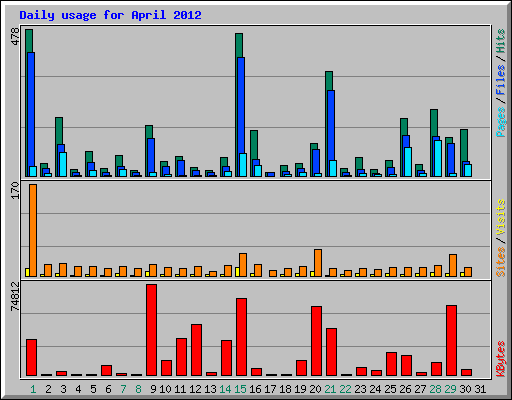Click green day label 14 on the x-axis
The width and height of the screenshot is (512, 400).
pos(225,389)
